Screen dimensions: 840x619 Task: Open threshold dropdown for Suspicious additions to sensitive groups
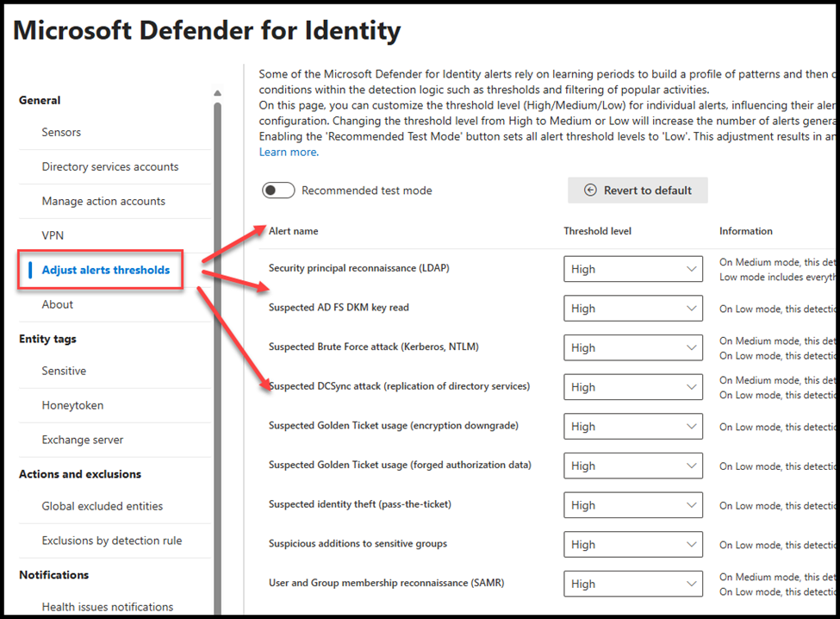click(632, 545)
